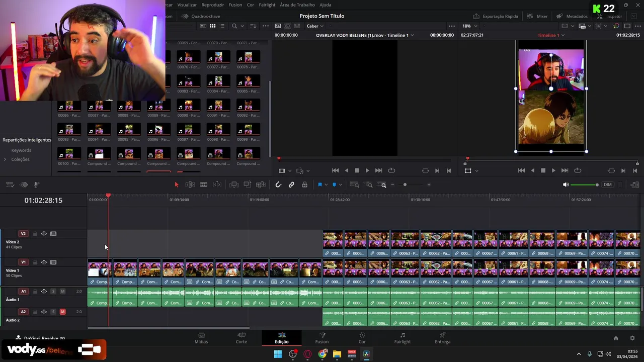Open the Fusion menu in menu bar

click(x=235, y=5)
